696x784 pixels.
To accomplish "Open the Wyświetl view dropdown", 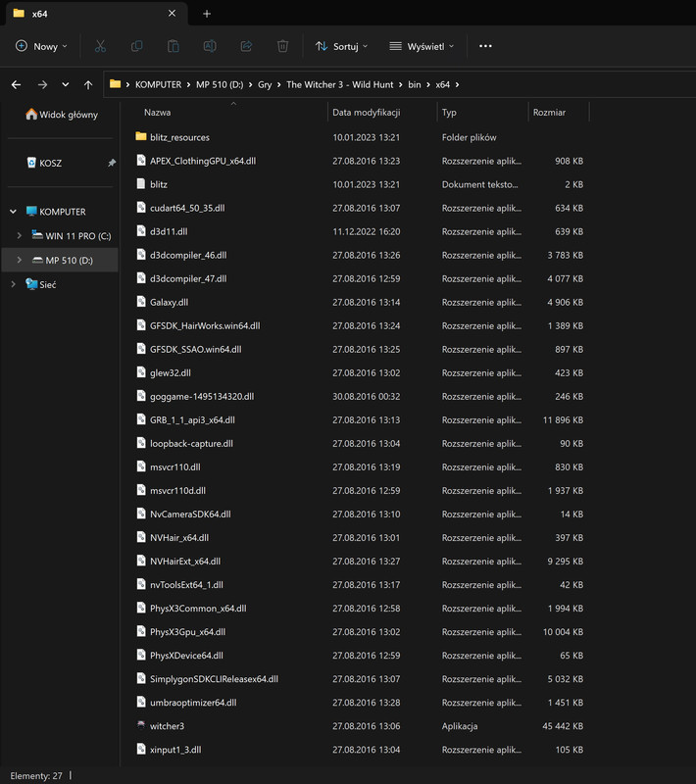I will click(422, 46).
